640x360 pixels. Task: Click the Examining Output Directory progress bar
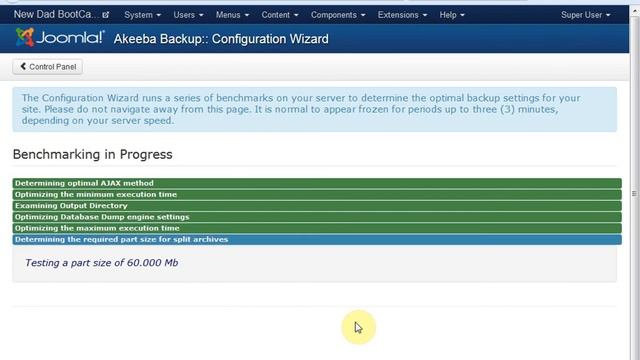[x=317, y=206]
